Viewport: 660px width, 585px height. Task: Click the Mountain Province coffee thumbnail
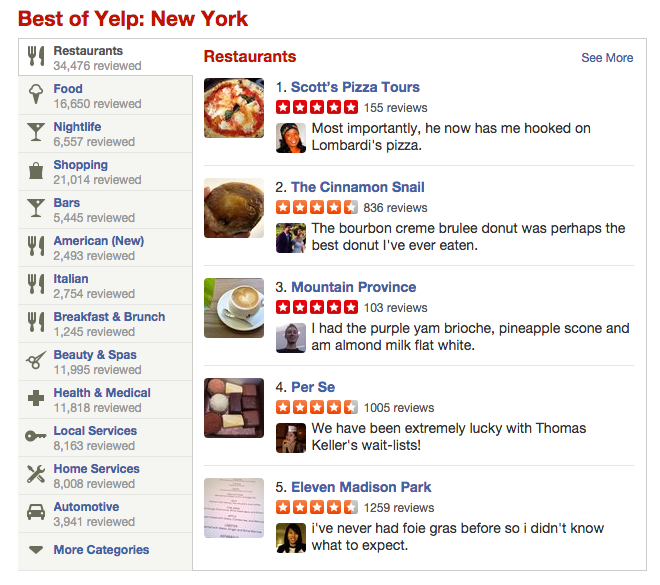(234, 308)
